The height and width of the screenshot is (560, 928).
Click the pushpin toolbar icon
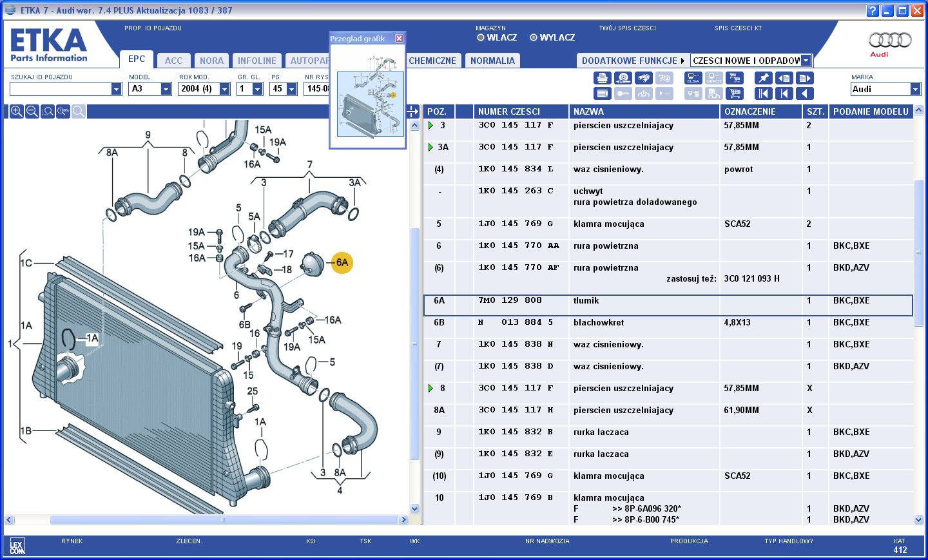763,78
